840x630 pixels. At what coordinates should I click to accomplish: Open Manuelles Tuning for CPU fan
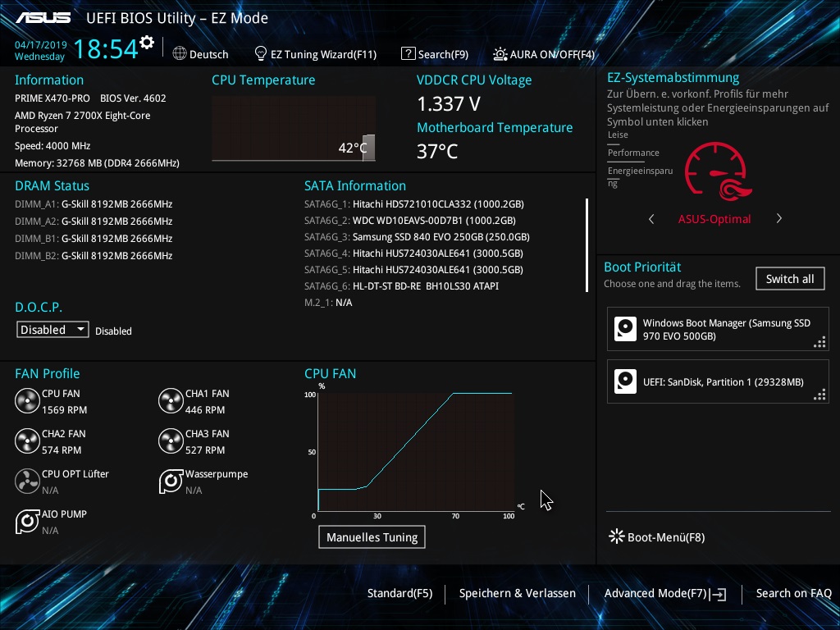click(372, 536)
